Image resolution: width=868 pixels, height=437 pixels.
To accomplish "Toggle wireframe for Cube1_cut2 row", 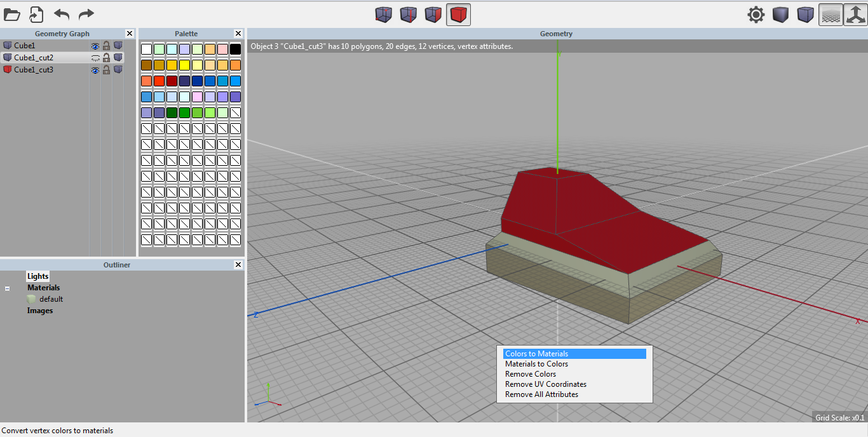I will pos(118,58).
